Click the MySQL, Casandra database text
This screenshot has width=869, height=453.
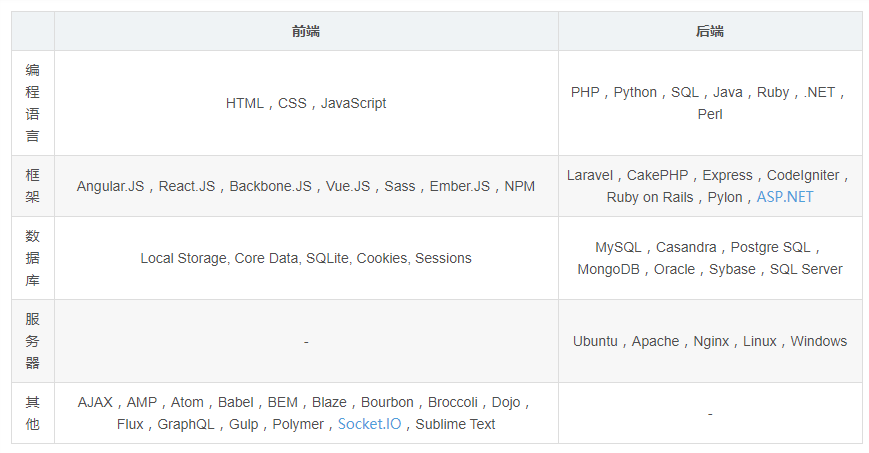[710, 258]
